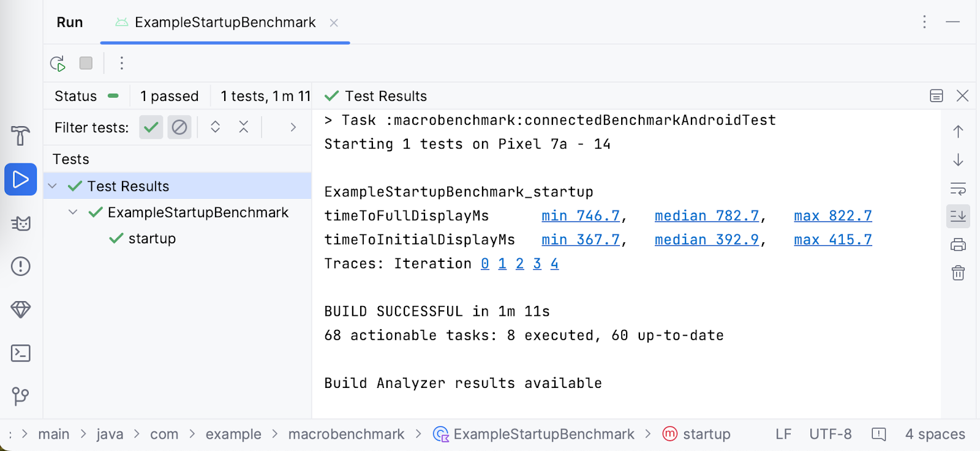The height and width of the screenshot is (451, 980).
Task: Open the Build hammer tool window
Action: coord(21,135)
